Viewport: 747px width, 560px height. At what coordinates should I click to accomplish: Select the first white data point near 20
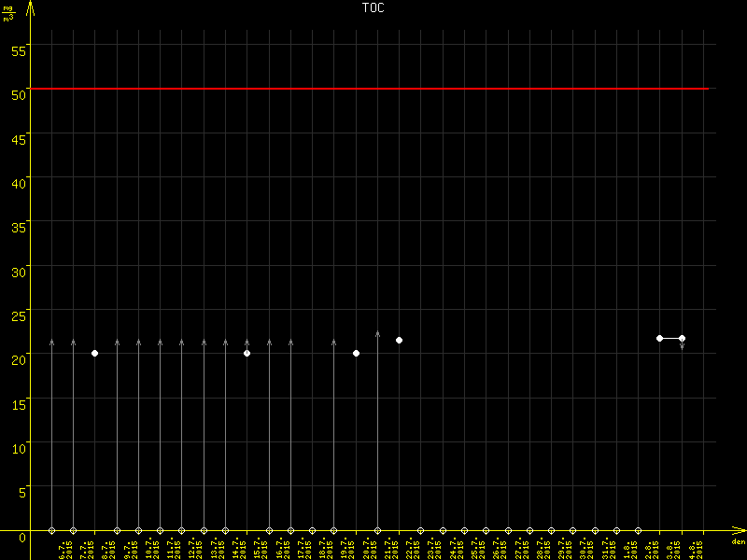pyautogui.click(x=95, y=354)
